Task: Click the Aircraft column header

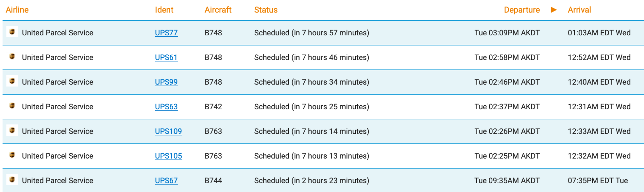Action: (x=218, y=10)
